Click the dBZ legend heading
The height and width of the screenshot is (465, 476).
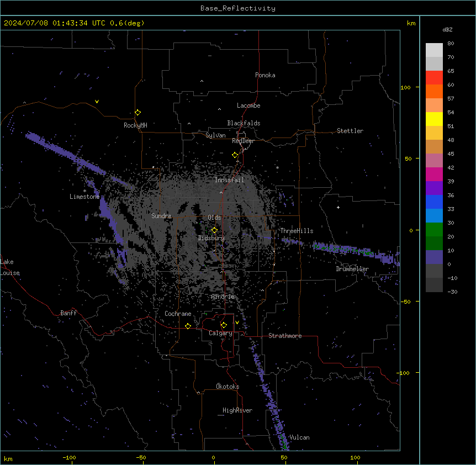[x=447, y=30]
